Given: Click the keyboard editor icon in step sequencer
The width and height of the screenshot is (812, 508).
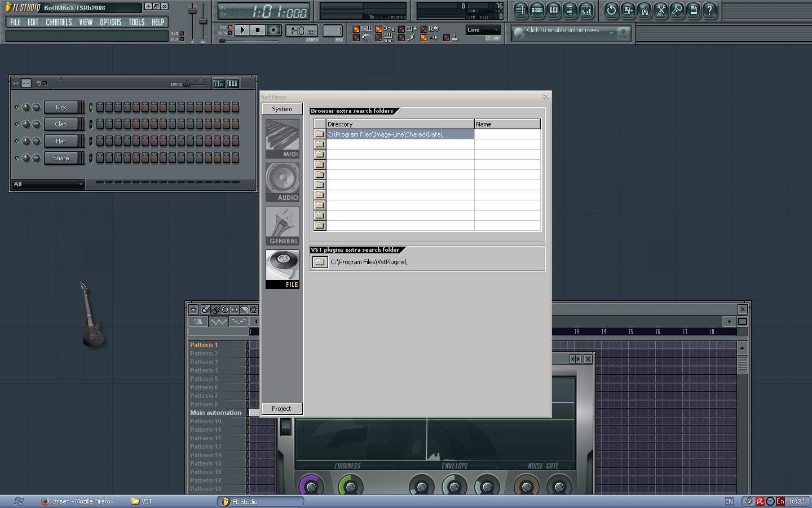Looking at the screenshot, I should [232, 84].
